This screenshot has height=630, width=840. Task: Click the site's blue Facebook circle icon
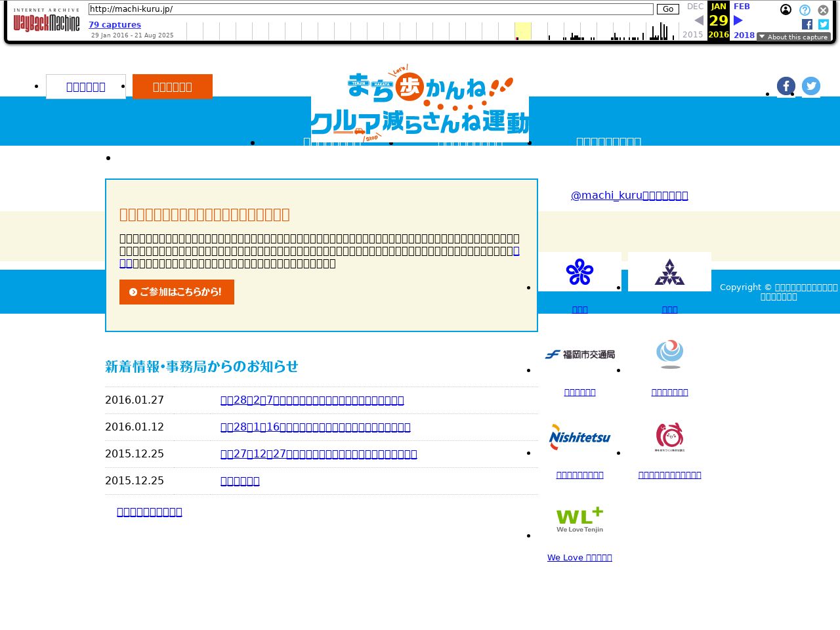tap(786, 86)
